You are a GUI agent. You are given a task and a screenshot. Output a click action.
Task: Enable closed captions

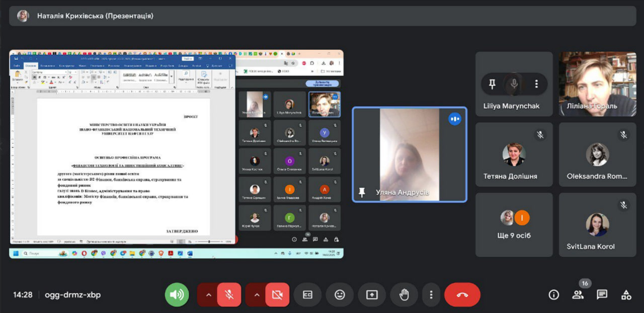point(307,295)
